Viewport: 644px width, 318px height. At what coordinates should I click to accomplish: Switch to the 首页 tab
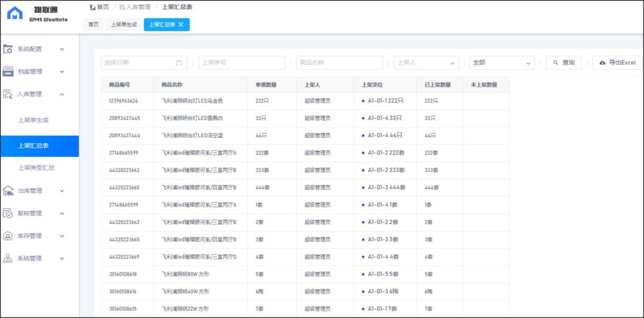pyautogui.click(x=93, y=24)
